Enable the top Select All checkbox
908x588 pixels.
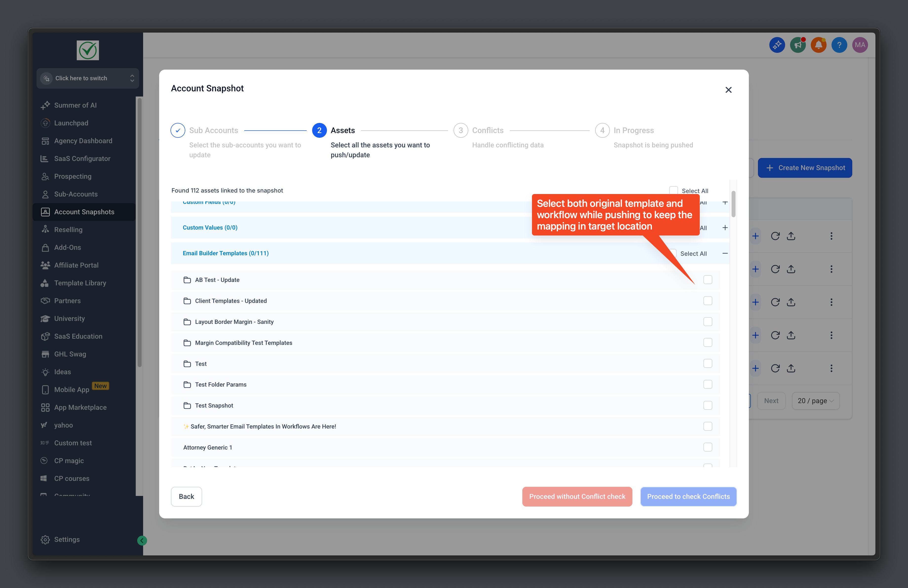pyautogui.click(x=673, y=190)
